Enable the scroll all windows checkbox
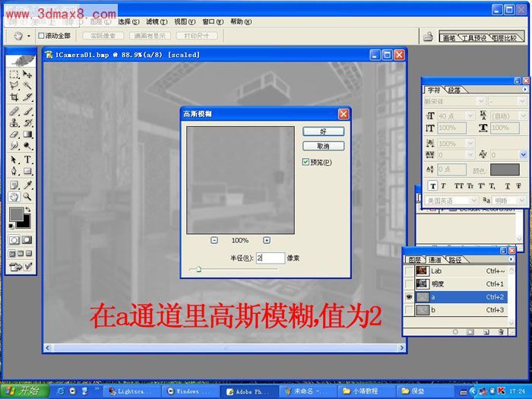The width and height of the screenshot is (532, 399). tap(41, 36)
